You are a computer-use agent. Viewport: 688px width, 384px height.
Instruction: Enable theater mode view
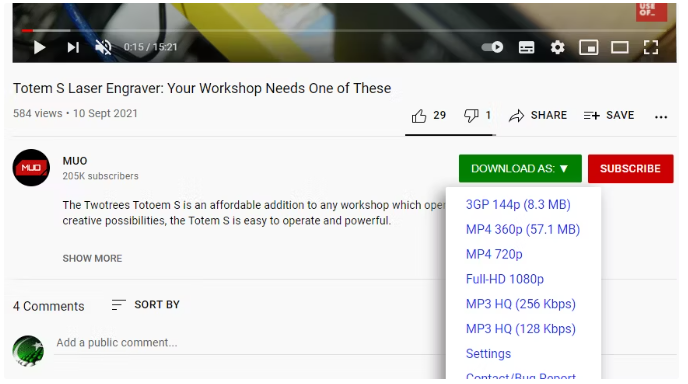[620, 47]
